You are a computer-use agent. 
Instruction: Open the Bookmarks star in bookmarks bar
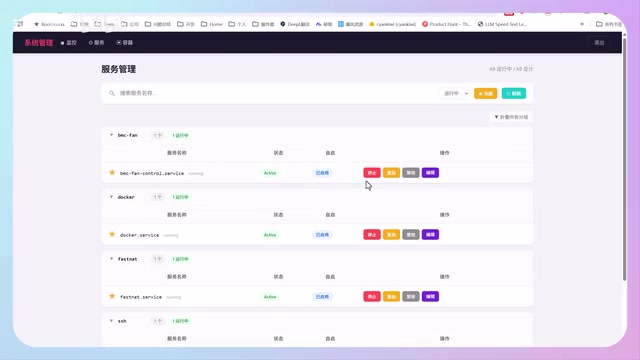click(49, 24)
